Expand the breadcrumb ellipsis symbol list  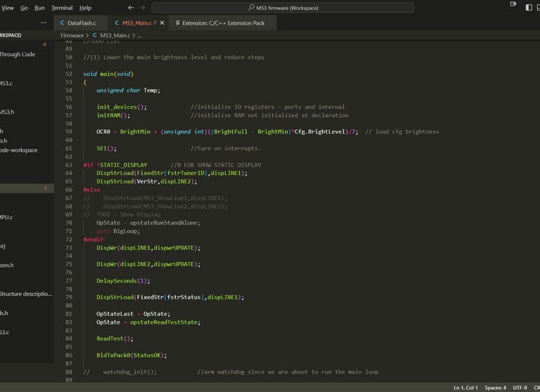point(139,35)
